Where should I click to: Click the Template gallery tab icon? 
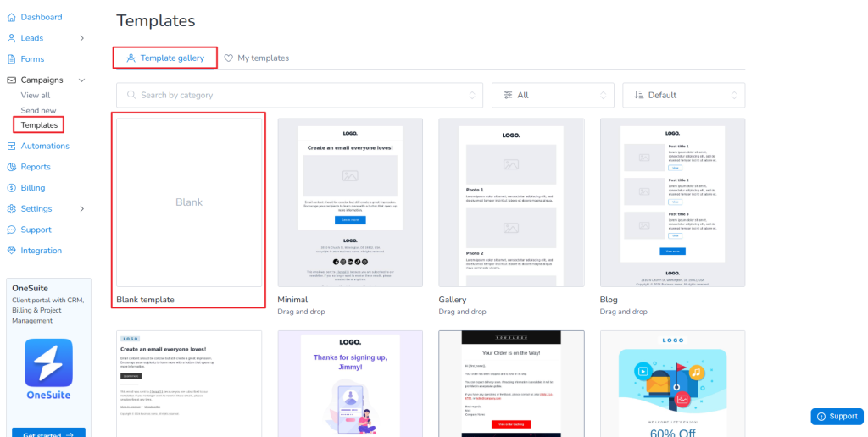131,58
